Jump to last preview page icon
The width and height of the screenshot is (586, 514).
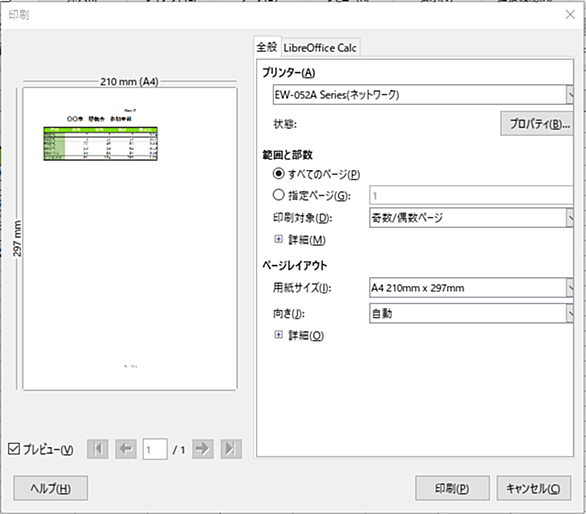click(231, 449)
